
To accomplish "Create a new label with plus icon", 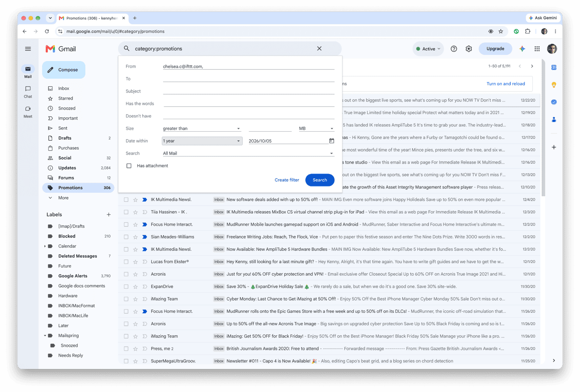I will (x=109, y=215).
